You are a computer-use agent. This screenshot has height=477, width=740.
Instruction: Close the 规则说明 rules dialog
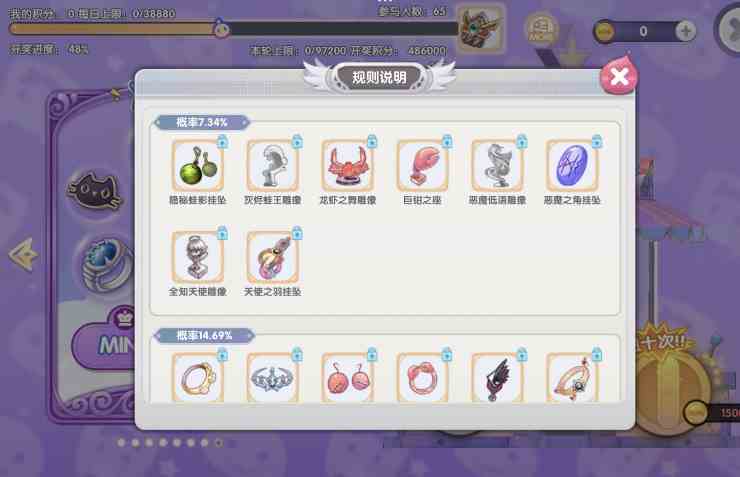618,76
